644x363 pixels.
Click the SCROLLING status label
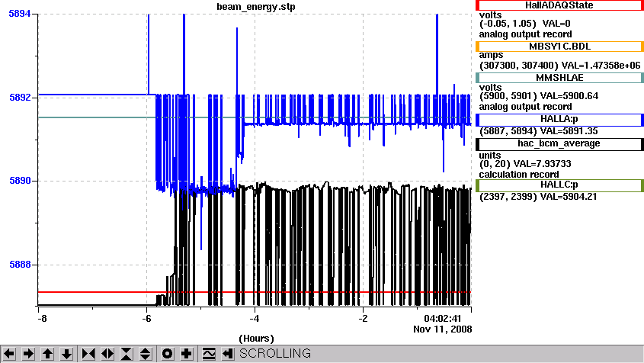click(275, 354)
